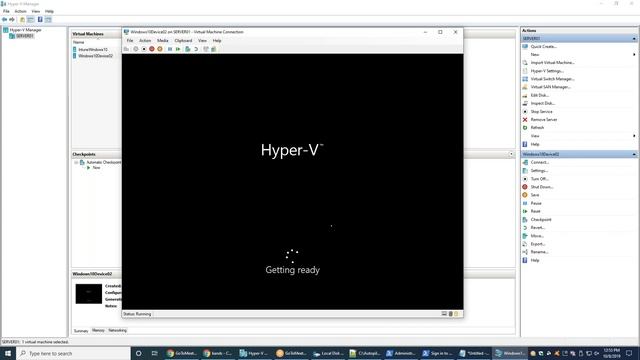Click Edit Disk action
The image size is (640, 360).
[540, 95]
